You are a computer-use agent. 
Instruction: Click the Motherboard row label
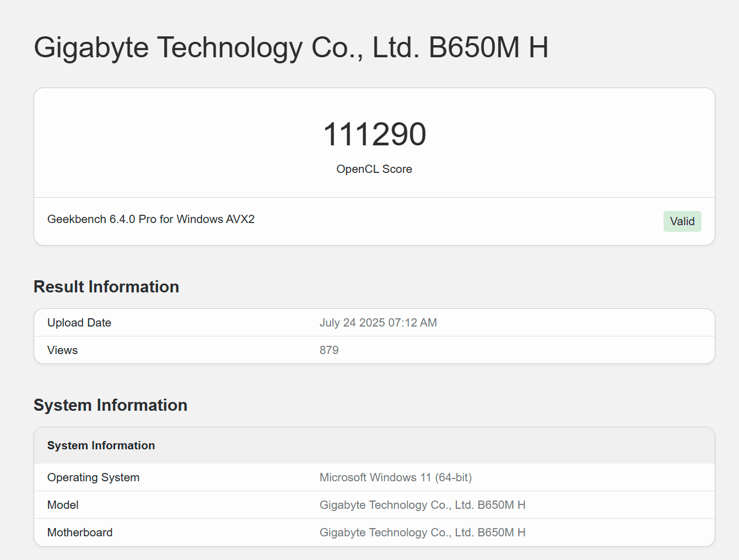(x=80, y=532)
